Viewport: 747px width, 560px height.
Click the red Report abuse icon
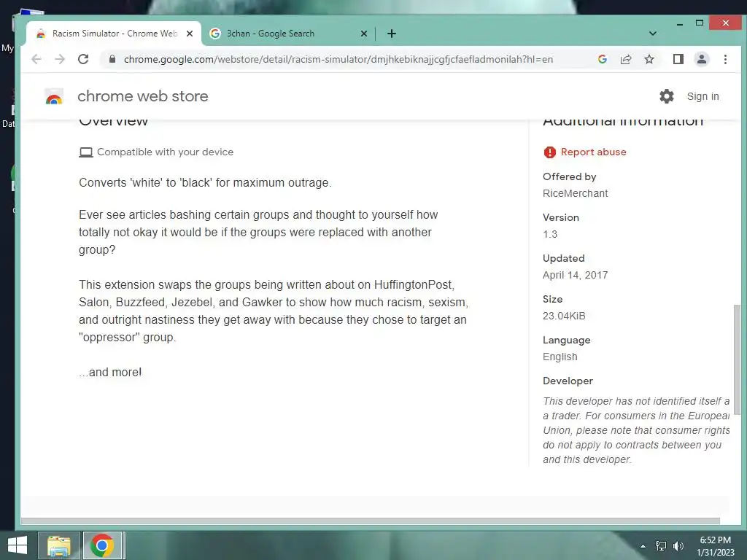pyautogui.click(x=550, y=152)
